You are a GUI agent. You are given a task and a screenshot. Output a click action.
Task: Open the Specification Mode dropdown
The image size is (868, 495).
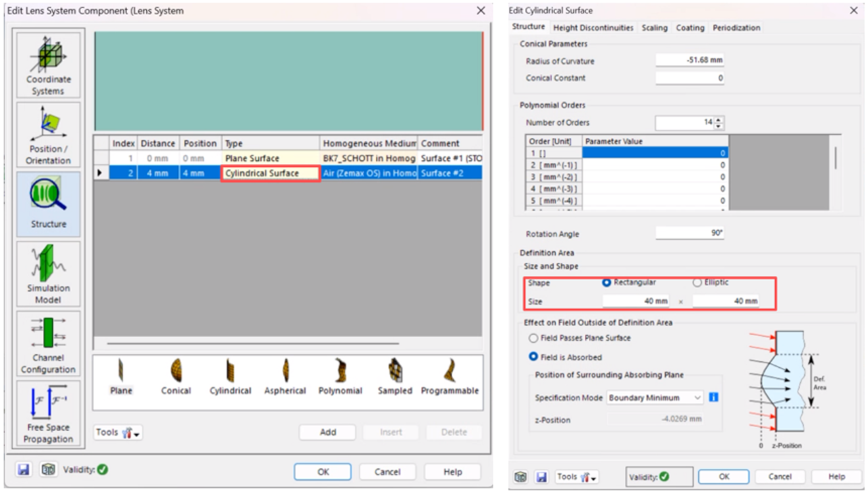(655, 398)
